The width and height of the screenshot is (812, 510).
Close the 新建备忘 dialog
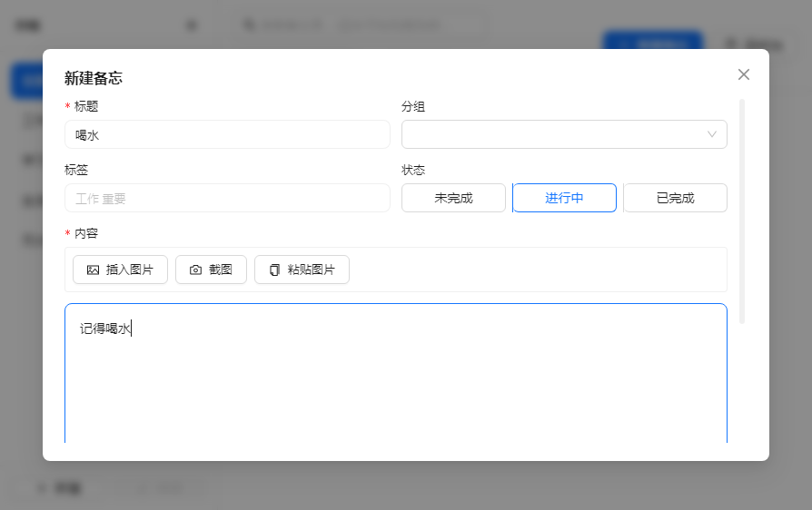(744, 74)
